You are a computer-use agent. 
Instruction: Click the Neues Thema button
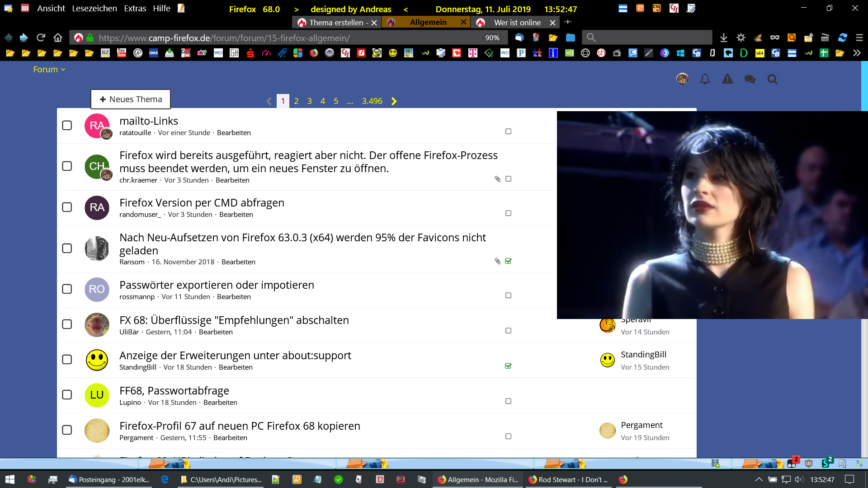tap(131, 99)
